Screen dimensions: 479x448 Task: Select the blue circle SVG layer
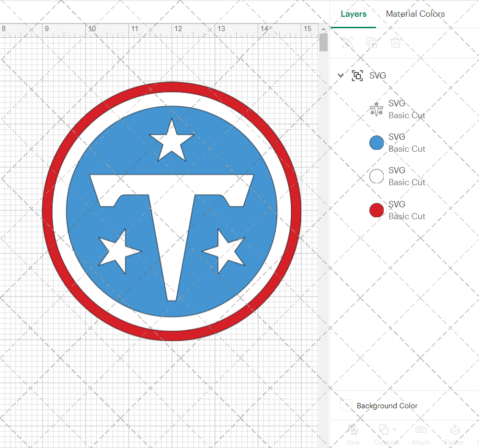(x=376, y=143)
